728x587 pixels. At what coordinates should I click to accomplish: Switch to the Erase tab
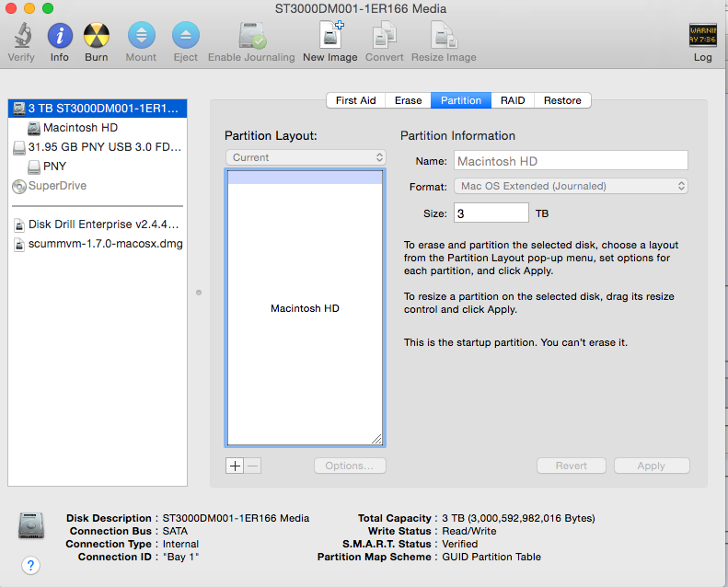coord(408,100)
